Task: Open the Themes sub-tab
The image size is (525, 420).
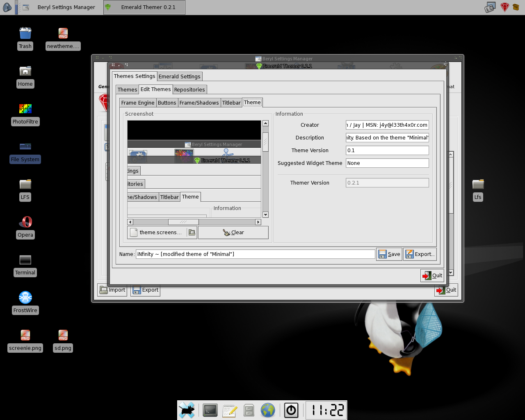Action: 127,89
